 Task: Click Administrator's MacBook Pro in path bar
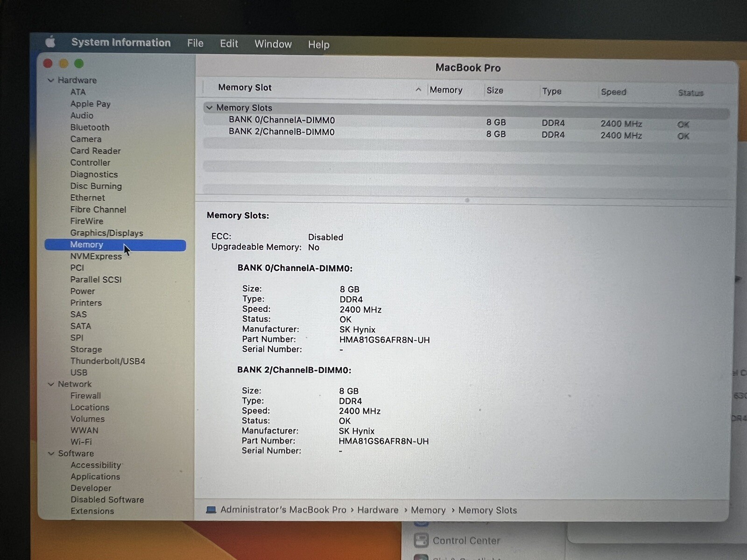point(283,510)
